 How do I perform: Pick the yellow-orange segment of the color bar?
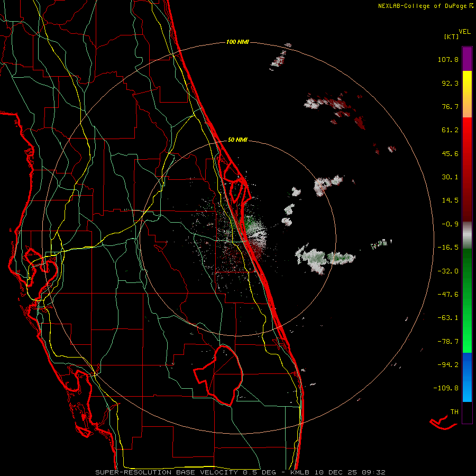tap(467, 94)
